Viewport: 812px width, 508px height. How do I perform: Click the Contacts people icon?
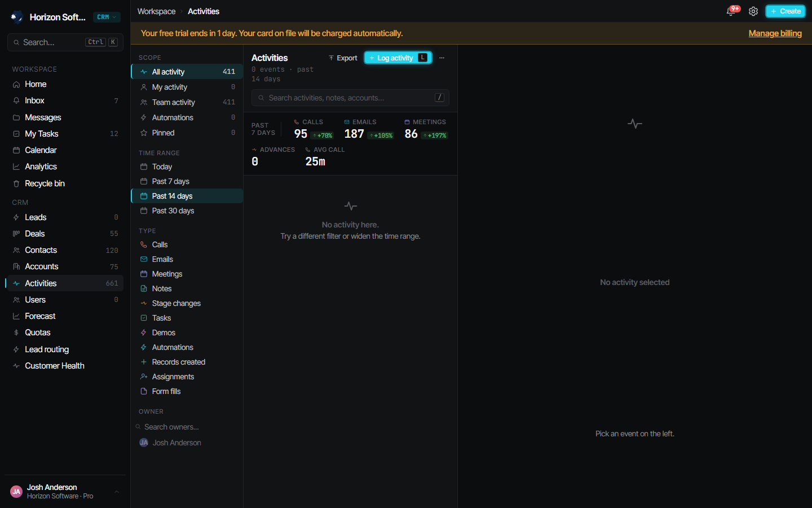[16, 250]
